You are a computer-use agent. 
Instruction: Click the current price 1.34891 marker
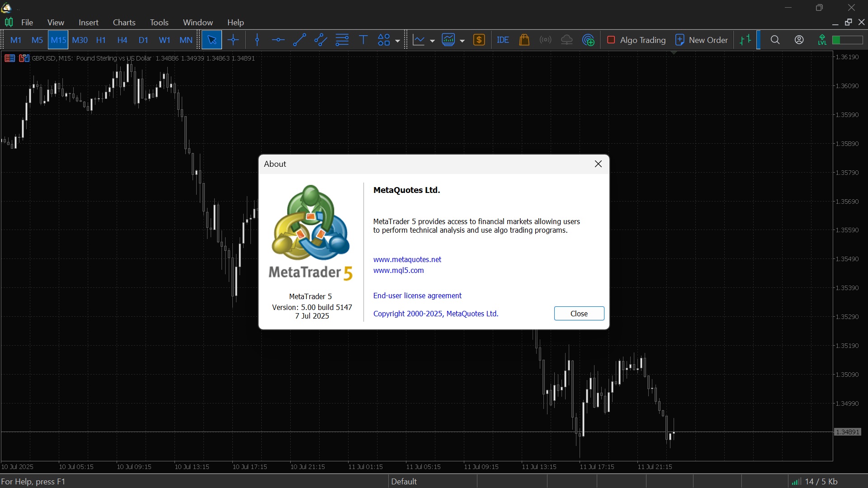(847, 432)
